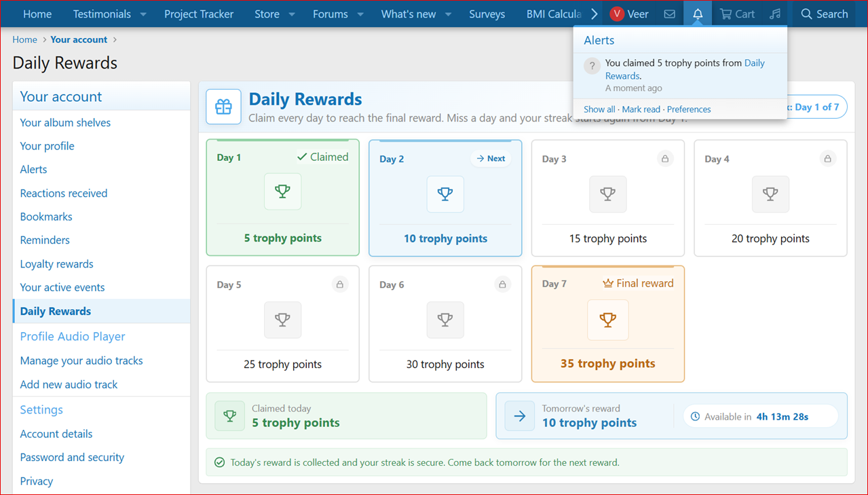Open Reminders in sidebar
The height and width of the screenshot is (495, 868).
(45, 240)
